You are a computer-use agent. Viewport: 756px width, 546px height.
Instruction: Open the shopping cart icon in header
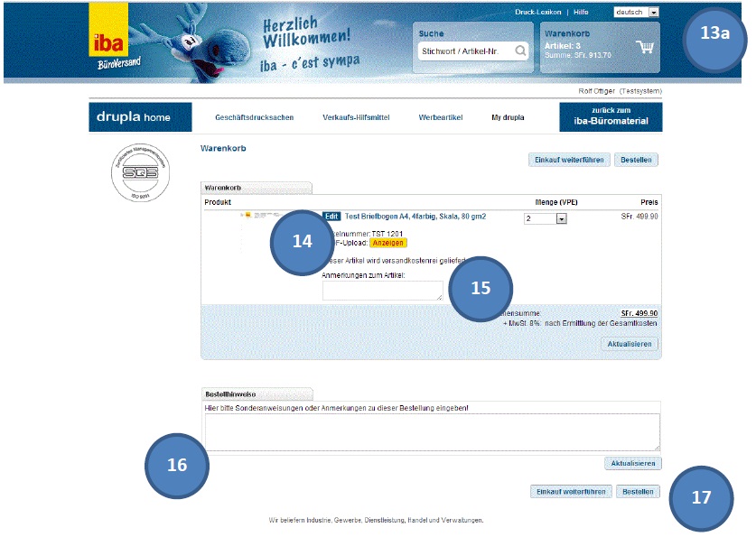[645, 48]
